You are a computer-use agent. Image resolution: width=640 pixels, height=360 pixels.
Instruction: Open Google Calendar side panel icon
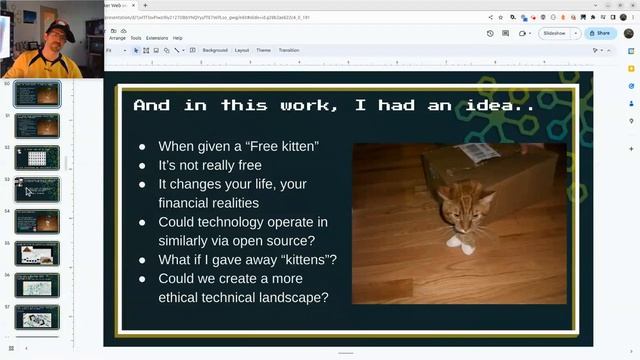[x=631, y=51]
